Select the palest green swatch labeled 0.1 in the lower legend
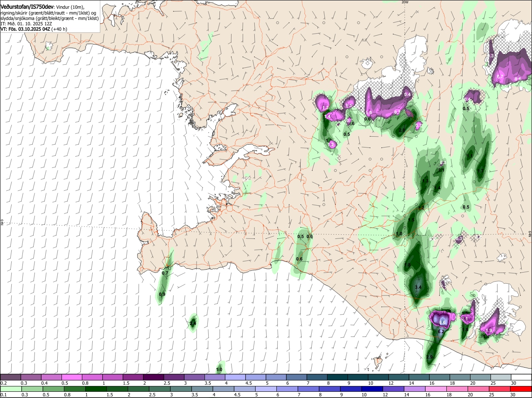The height and width of the screenshot is (398, 532). coord(10,389)
